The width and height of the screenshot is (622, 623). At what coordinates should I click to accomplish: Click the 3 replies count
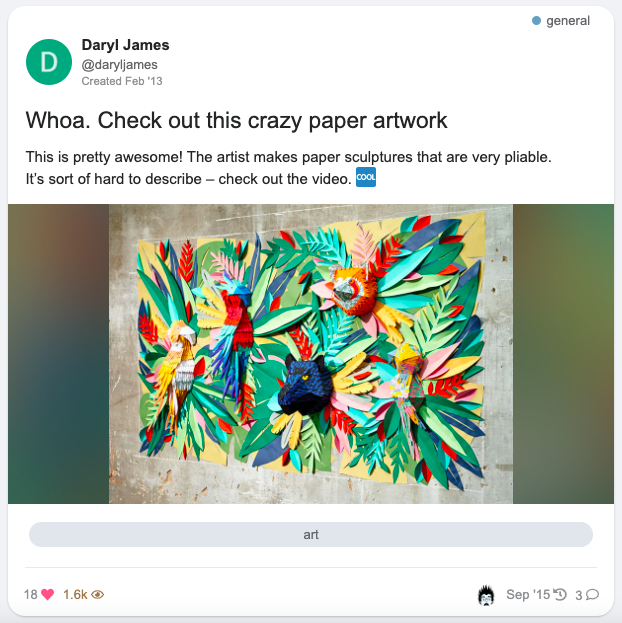pyautogui.click(x=579, y=595)
